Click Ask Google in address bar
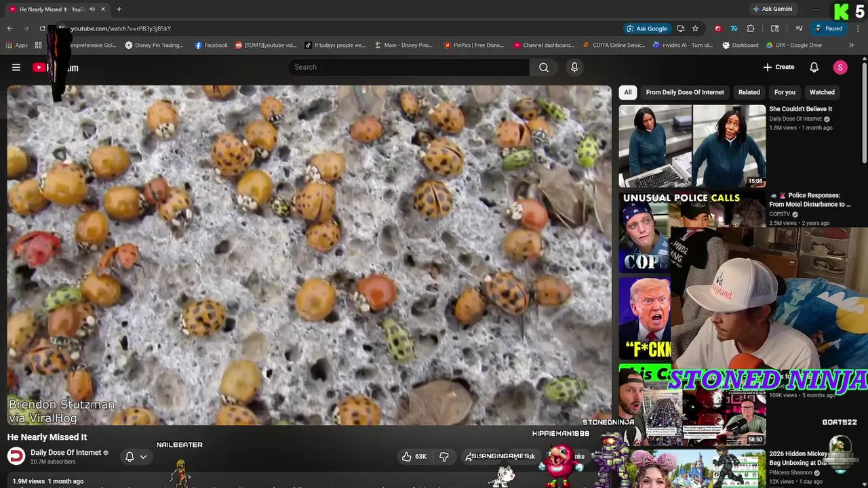 646,28
